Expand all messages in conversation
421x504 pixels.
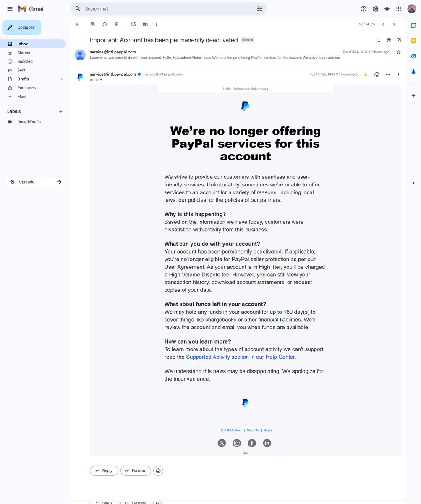[x=379, y=40]
